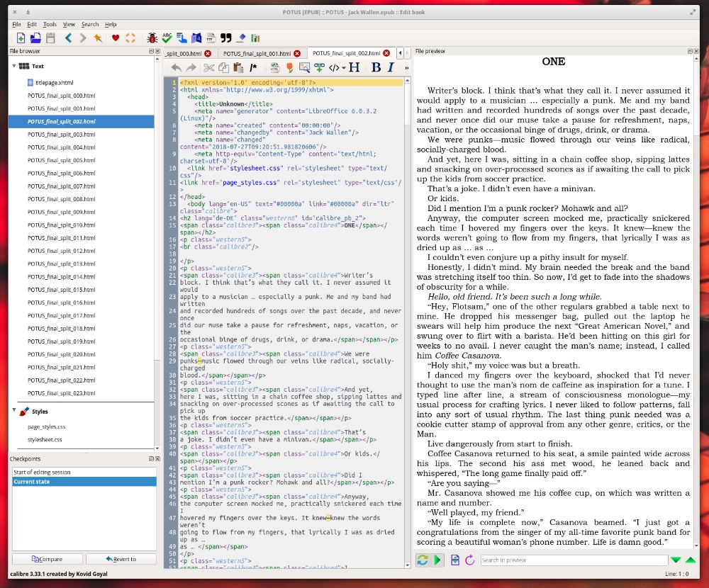Click the beautify HTML icon
The image size is (709, 588).
(x=274, y=68)
